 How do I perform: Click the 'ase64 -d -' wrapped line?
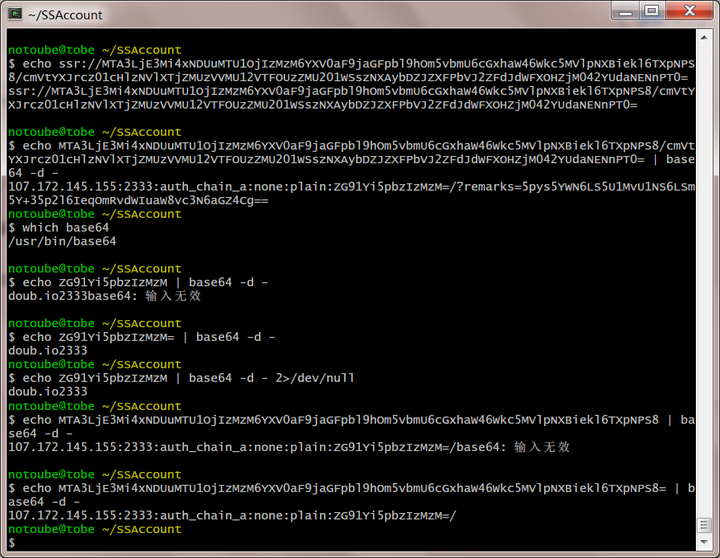[45, 502]
